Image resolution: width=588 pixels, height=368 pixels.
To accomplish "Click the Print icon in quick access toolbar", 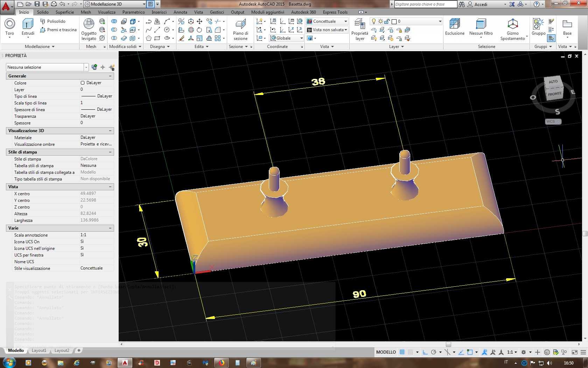I will [54, 4].
